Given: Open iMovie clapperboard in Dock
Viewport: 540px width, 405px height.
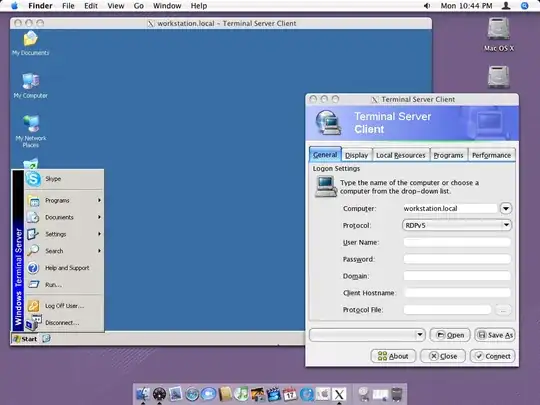Looking at the screenshot, I should [274, 394].
